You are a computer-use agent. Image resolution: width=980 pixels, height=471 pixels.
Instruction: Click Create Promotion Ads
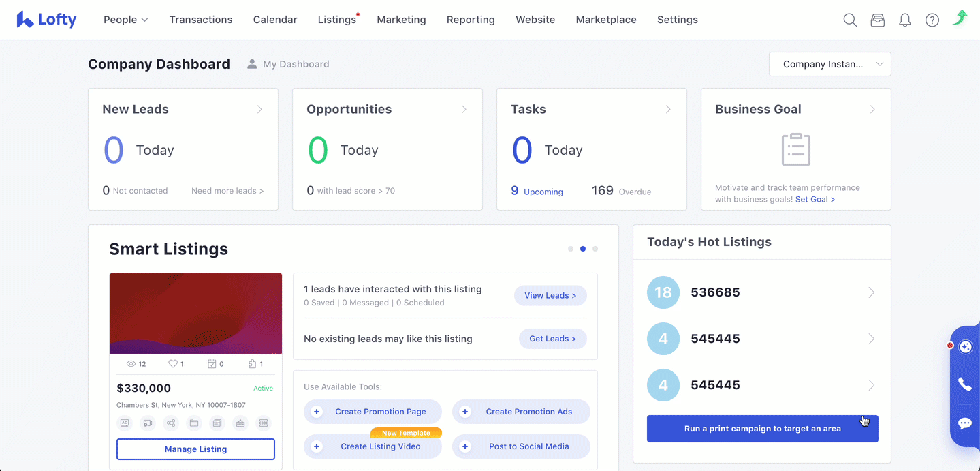(x=521, y=412)
